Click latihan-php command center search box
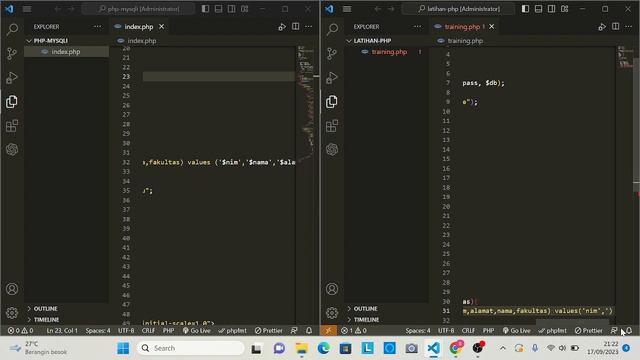640x360 pixels. (458, 9)
